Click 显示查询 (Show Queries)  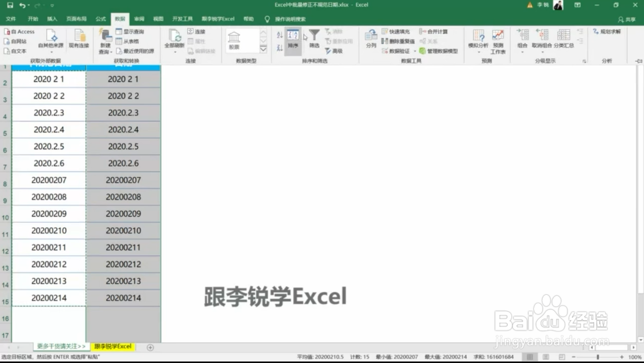(130, 32)
